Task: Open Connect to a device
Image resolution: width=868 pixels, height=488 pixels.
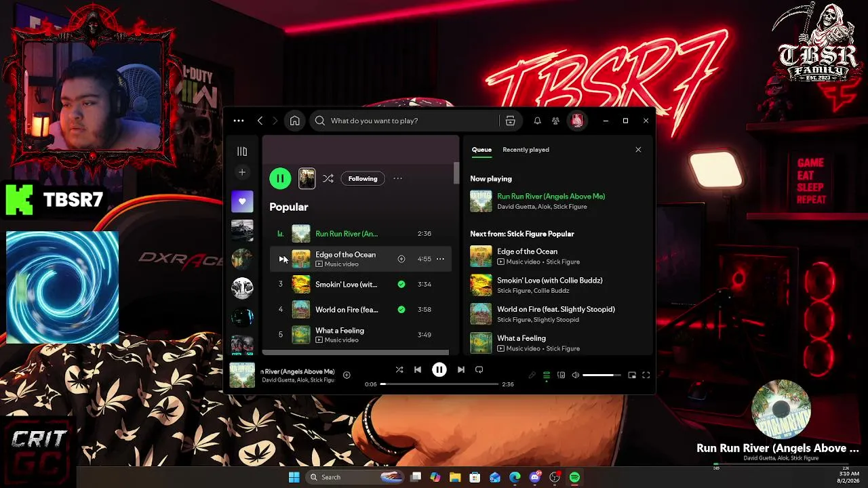Action: click(561, 375)
